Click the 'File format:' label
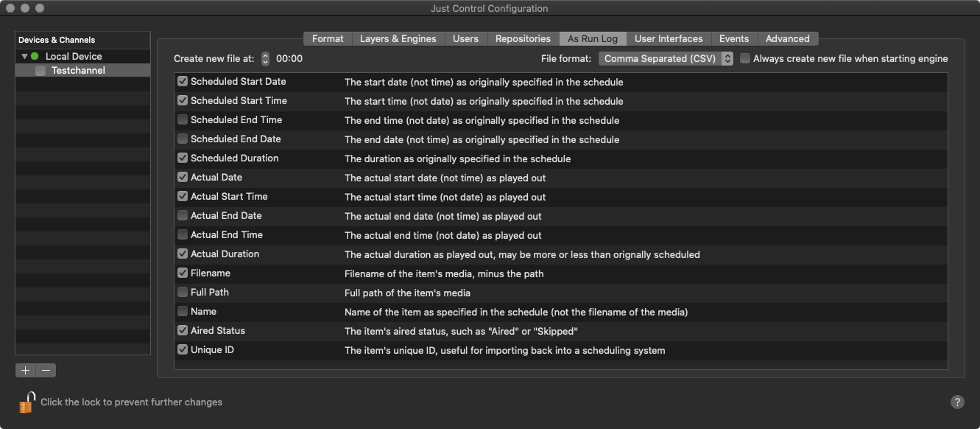Viewport: 980px width, 429px height. pos(566,58)
